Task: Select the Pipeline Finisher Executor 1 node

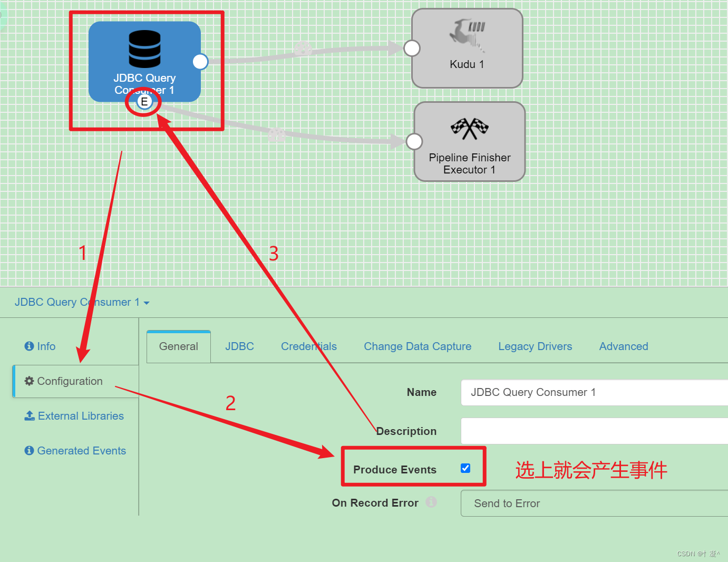Action: point(470,142)
